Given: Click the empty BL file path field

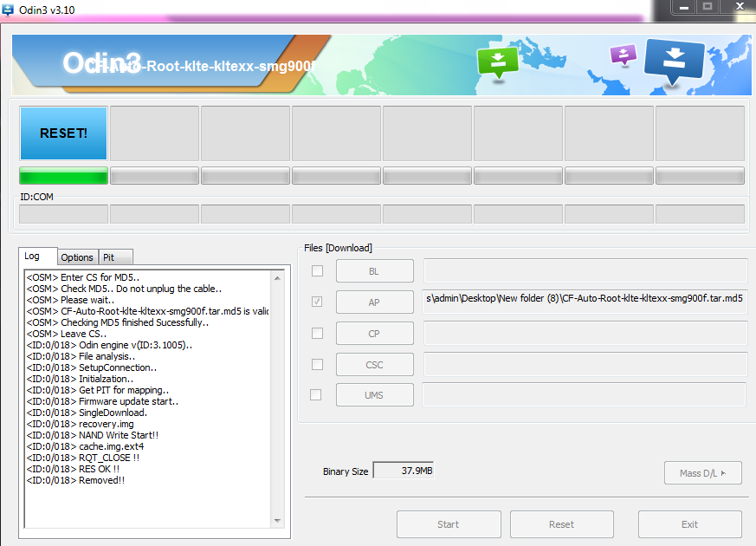Looking at the screenshot, I should 585,270.
